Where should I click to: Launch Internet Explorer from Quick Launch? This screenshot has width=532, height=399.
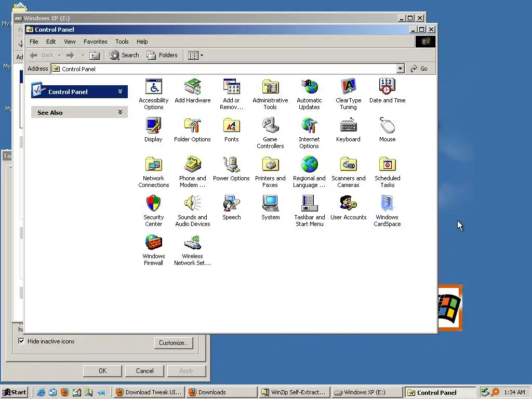point(41,392)
